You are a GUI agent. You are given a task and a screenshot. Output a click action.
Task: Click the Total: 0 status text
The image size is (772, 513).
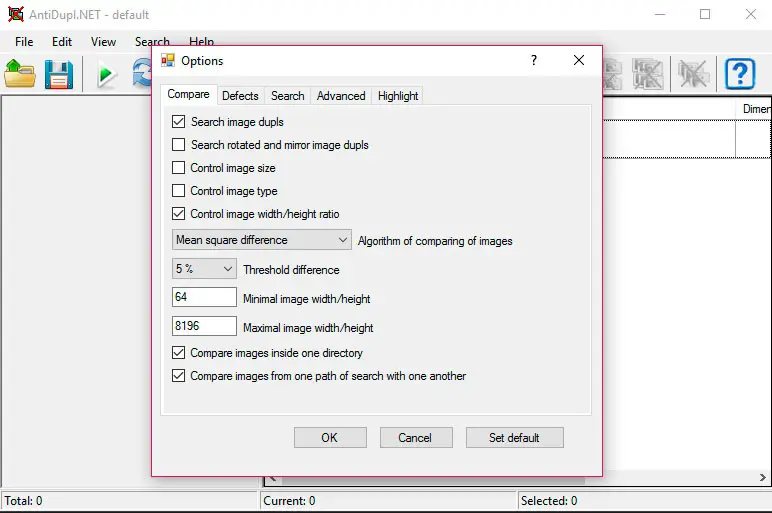click(24, 501)
